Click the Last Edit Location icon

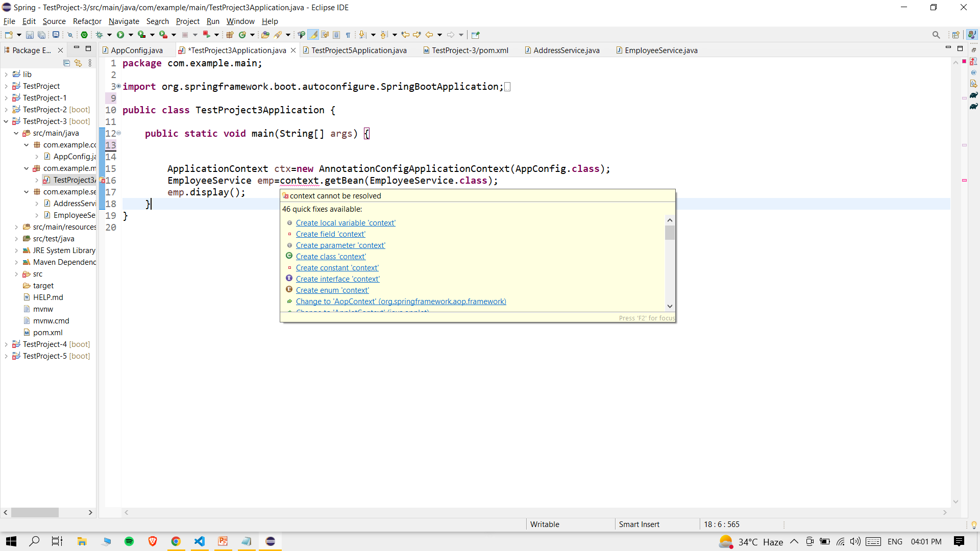tap(405, 35)
